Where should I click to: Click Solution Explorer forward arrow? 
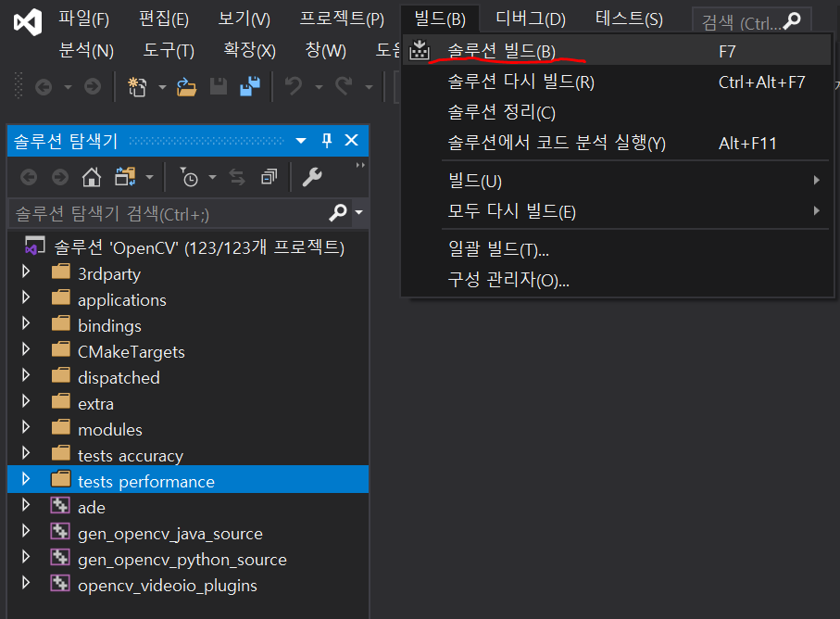coord(60,177)
